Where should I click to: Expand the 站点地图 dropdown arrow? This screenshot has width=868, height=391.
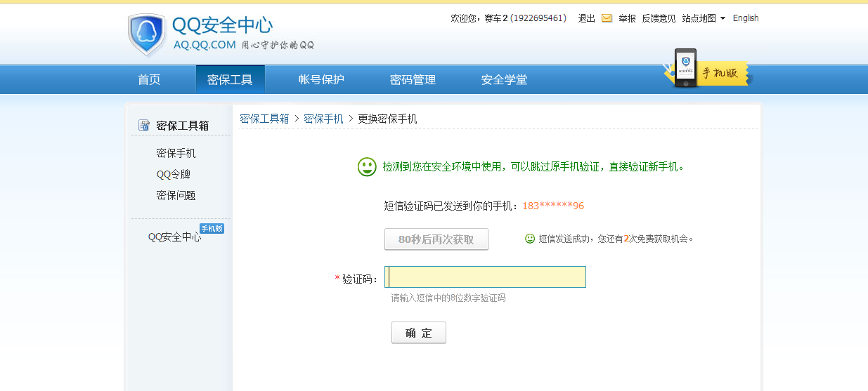coord(723,19)
